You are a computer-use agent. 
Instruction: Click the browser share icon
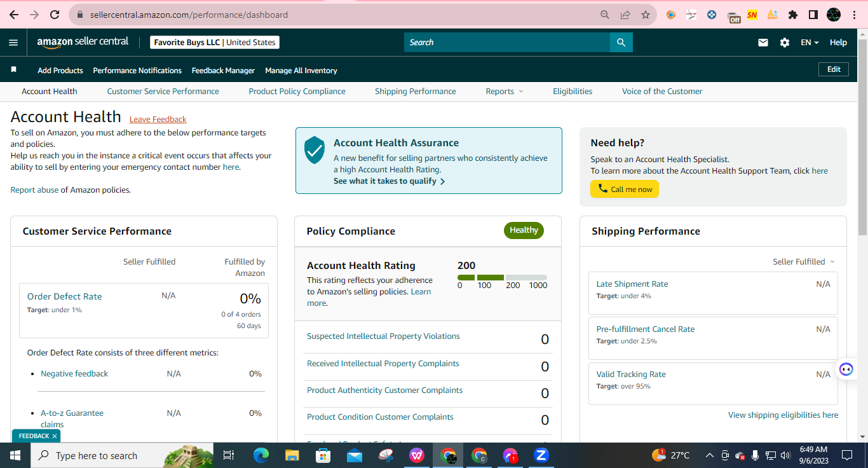[625, 15]
